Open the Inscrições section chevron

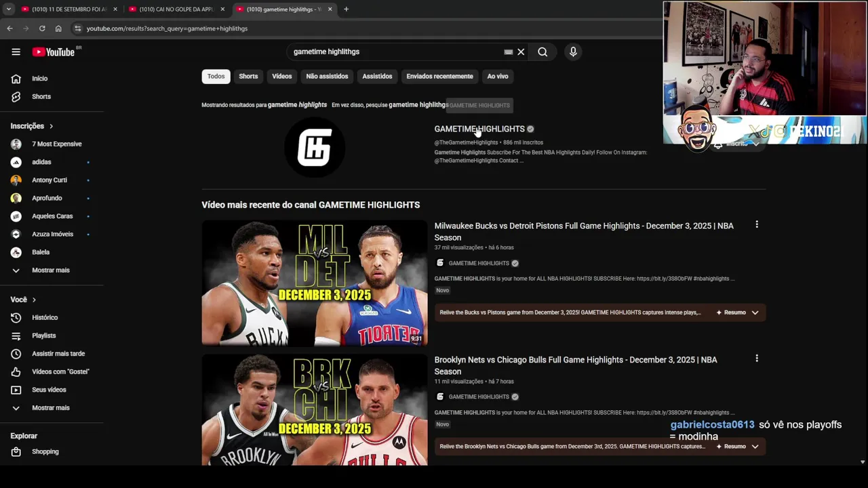(51, 126)
